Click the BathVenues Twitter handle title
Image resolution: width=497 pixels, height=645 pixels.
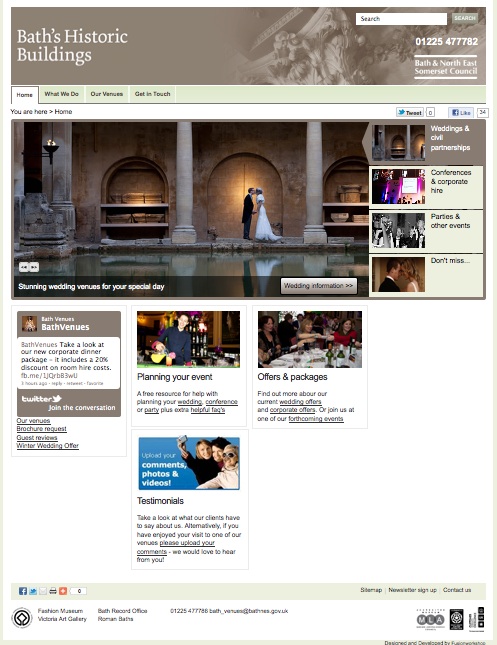pos(65,327)
